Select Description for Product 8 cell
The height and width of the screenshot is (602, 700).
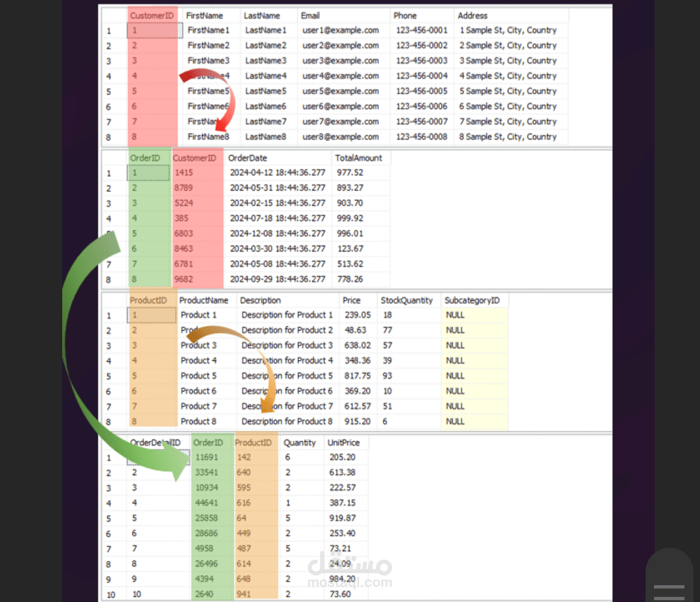tap(287, 421)
